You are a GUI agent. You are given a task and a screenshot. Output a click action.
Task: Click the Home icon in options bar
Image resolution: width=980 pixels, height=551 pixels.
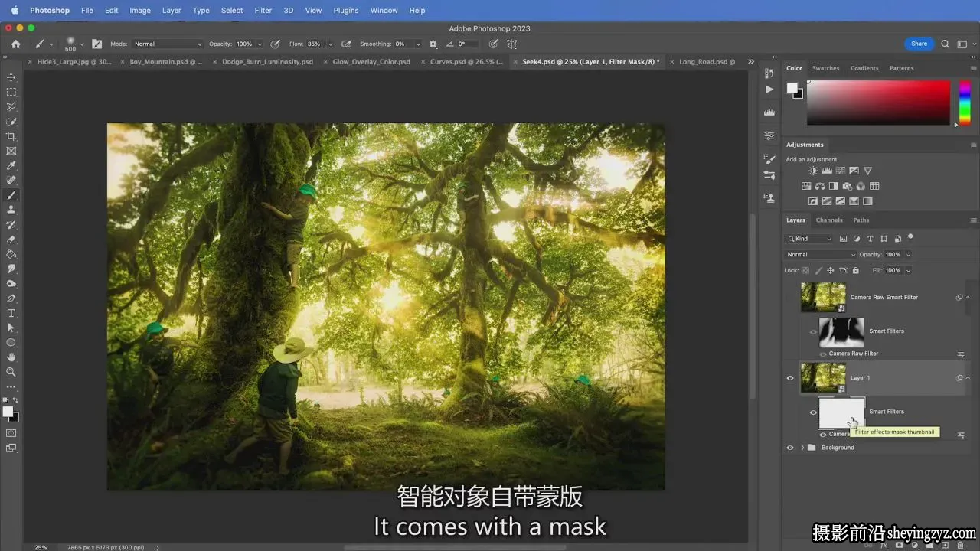click(15, 44)
